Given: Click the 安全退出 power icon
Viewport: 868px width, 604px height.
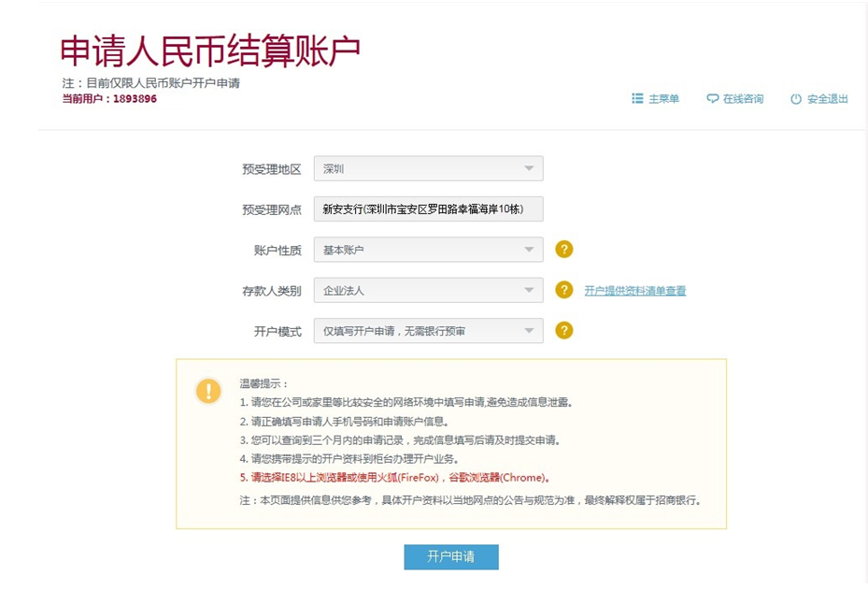Looking at the screenshot, I should 796,99.
